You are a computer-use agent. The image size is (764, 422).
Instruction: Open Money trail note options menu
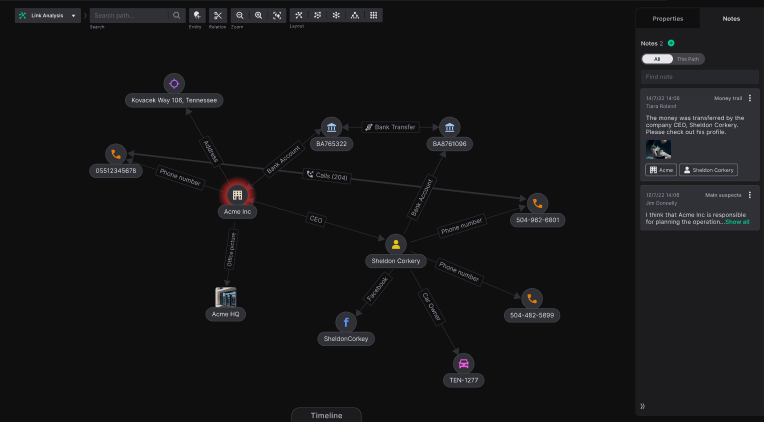pyautogui.click(x=750, y=98)
